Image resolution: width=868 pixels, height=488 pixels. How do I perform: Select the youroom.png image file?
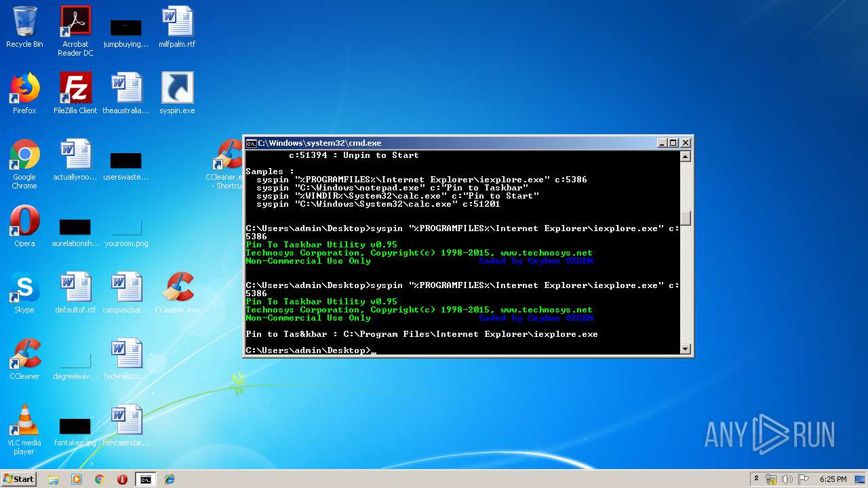126,232
